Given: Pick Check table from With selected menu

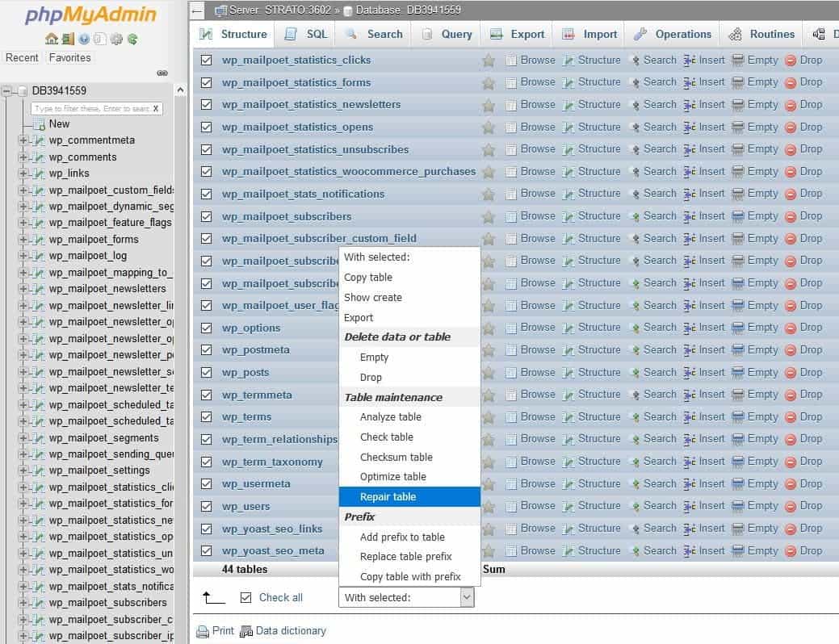Looking at the screenshot, I should [x=409, y=437].
